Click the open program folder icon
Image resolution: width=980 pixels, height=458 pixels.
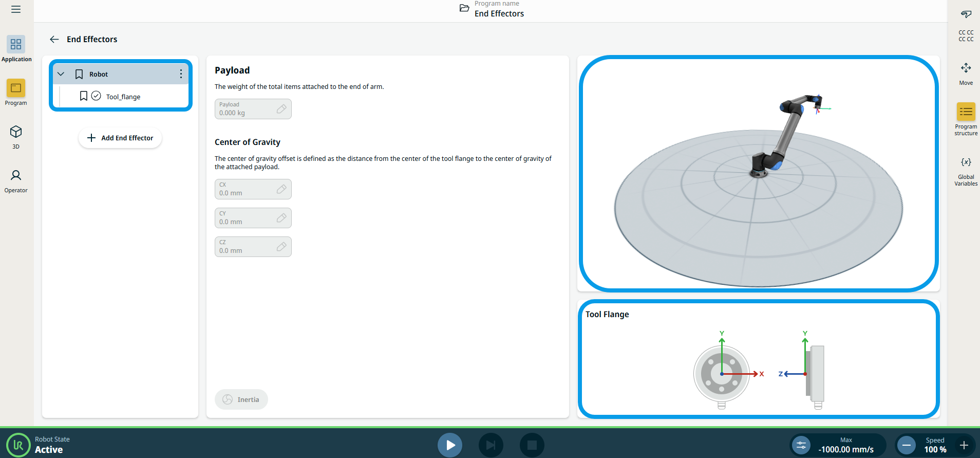(464, 8)
